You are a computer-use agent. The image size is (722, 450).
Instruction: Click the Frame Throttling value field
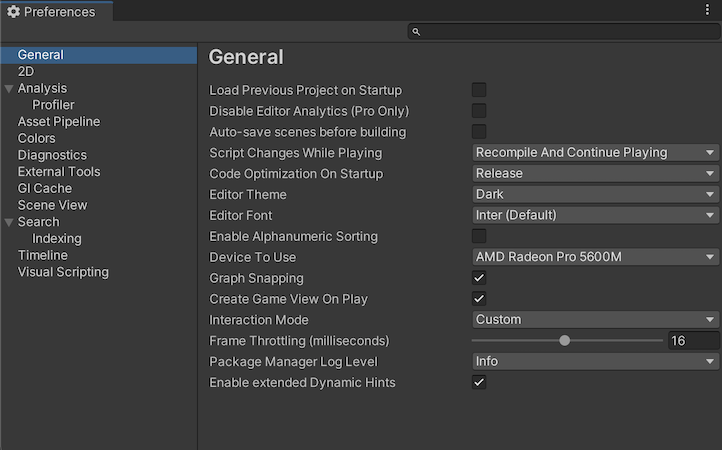693,341
